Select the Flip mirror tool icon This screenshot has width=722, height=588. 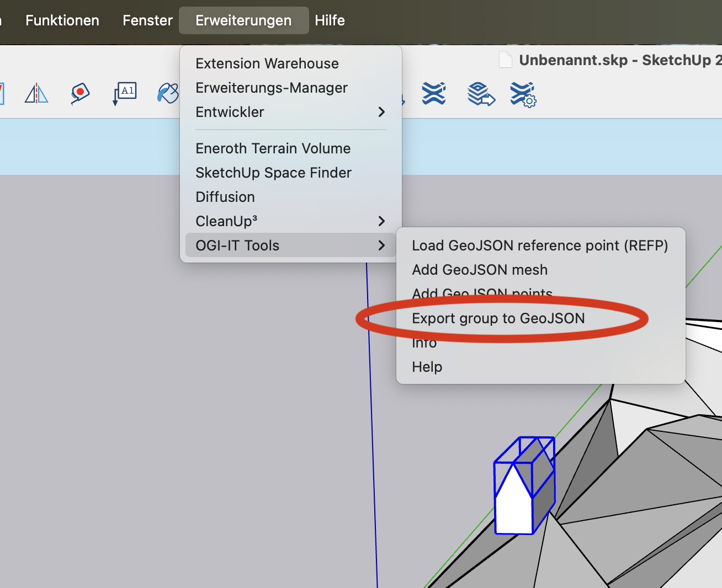[36, 94]
